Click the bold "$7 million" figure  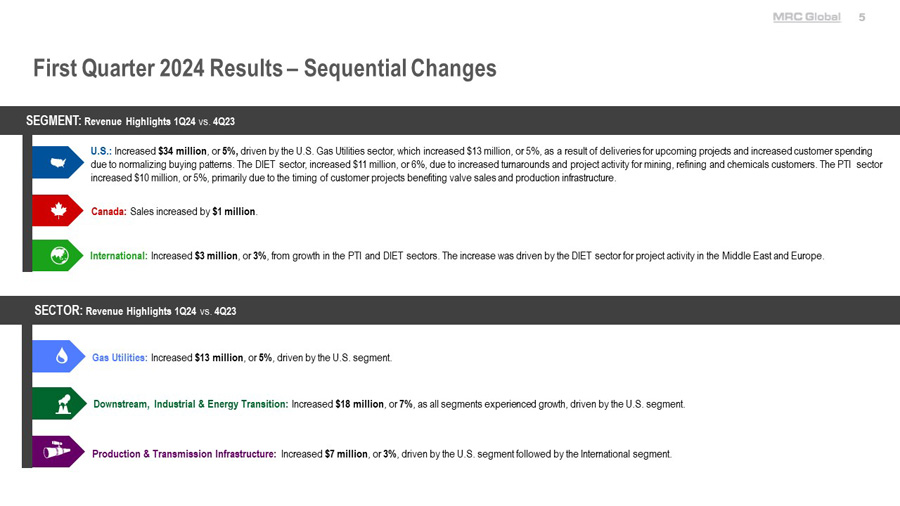click(346, 454)
